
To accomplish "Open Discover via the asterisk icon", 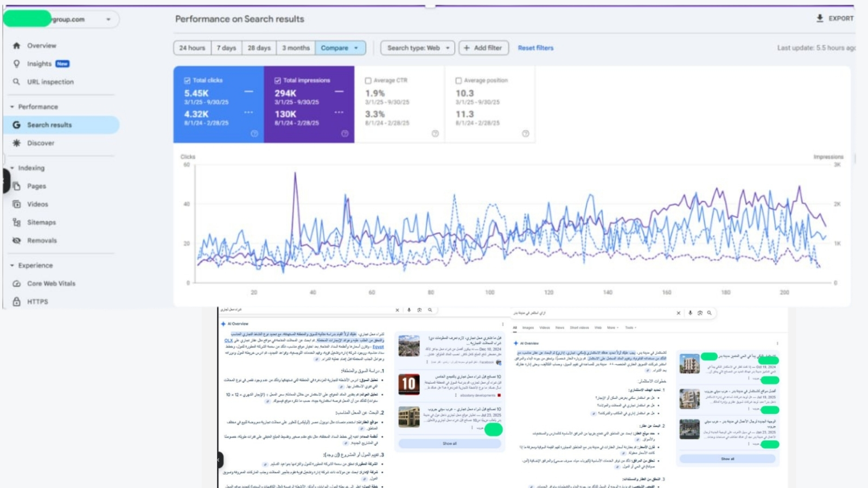I will click(16, 143).
